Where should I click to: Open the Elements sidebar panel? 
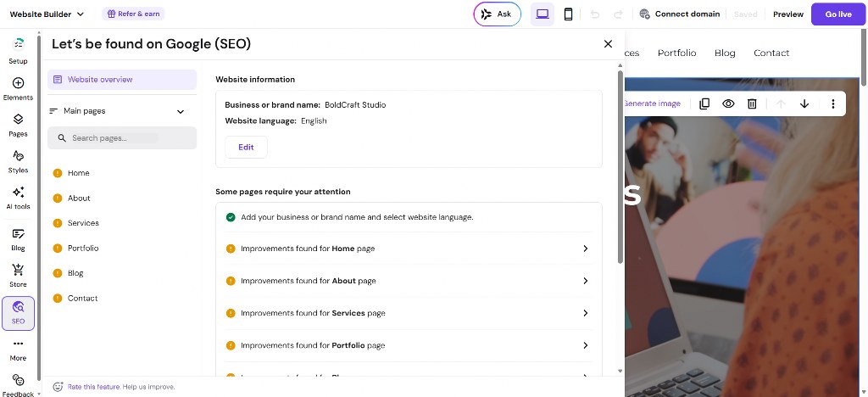point(18,88)
